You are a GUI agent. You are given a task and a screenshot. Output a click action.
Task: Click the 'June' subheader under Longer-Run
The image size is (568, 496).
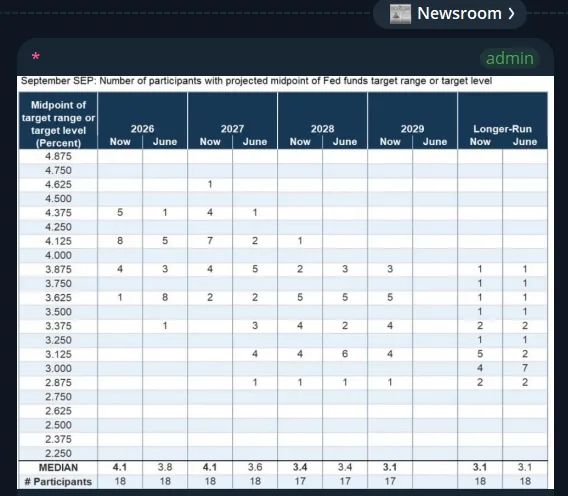[x=525, y=142]
